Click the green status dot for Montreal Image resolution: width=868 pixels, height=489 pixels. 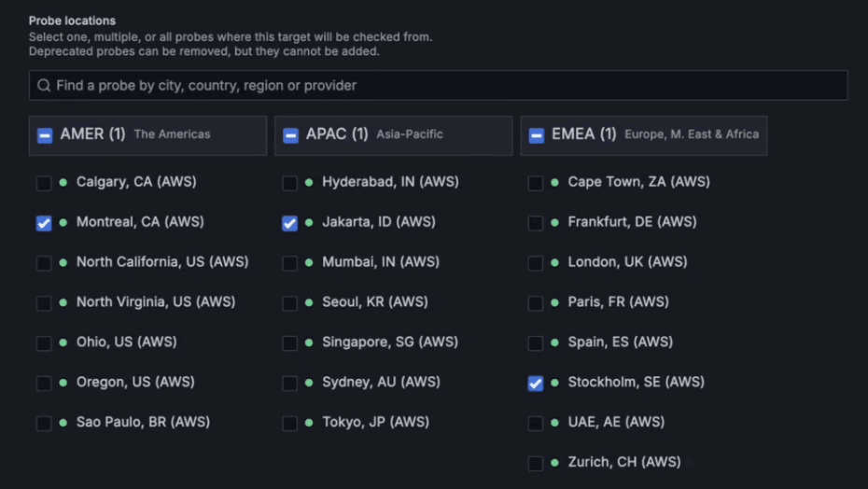63,222
